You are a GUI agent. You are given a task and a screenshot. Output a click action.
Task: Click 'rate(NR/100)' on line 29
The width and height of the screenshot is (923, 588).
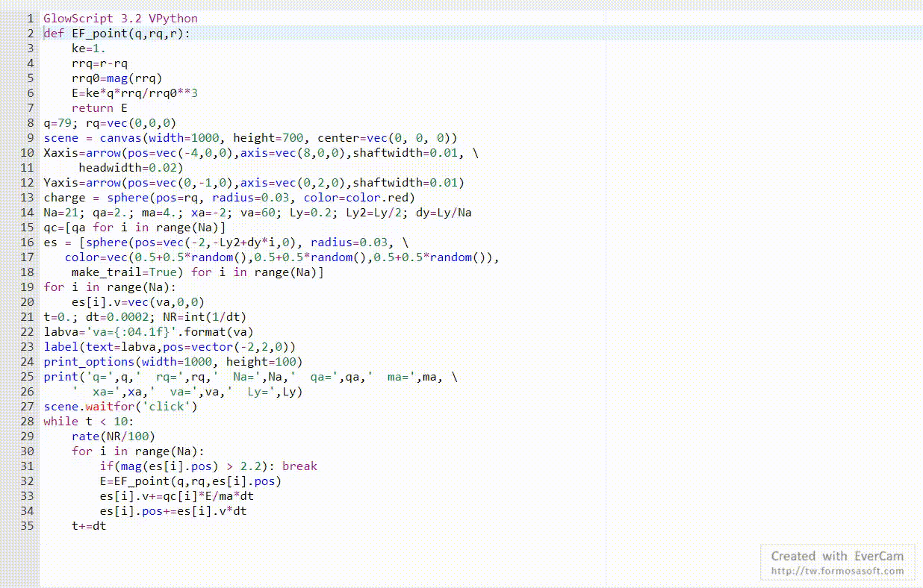(114, 437)
